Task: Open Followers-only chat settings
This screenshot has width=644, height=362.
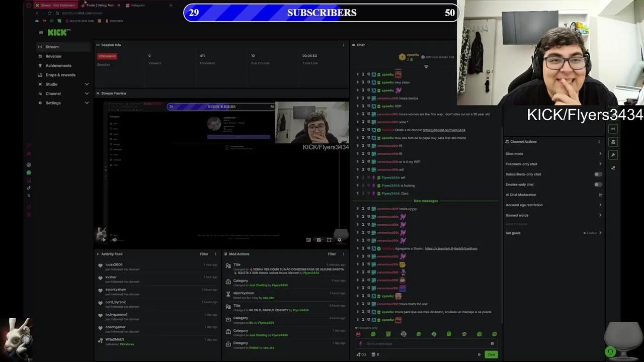Action: [x=553, y=164]
